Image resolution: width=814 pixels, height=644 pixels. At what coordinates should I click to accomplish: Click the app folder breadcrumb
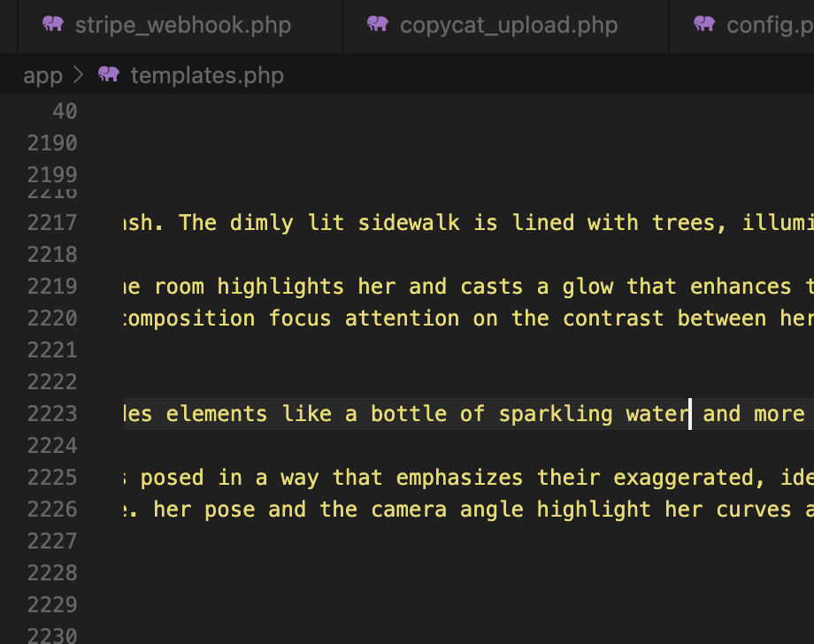coord(42,76)
